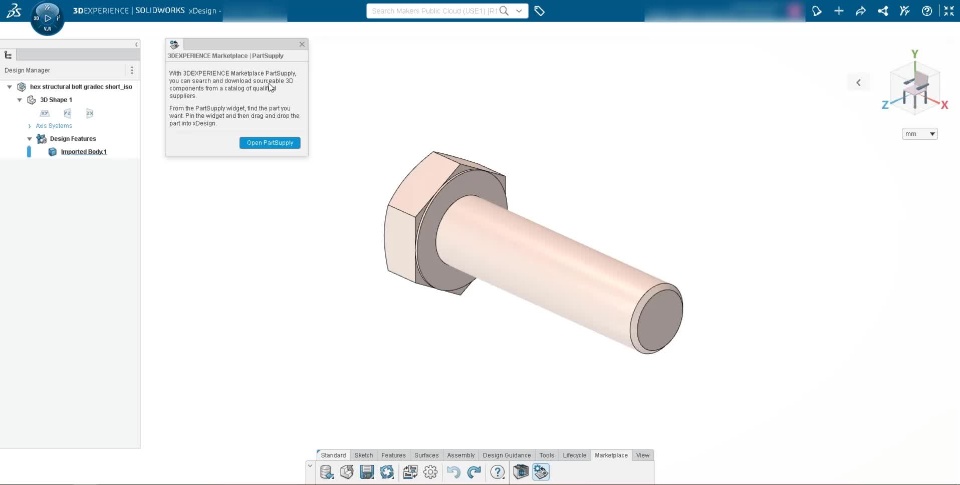This screenshot has height=485, width=960.
Task: Click the Marketplace Make icon
Action: click(520, 472)
